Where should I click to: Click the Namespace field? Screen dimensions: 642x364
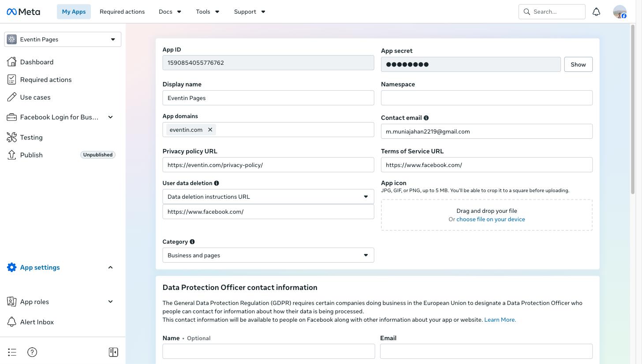coord(487,98)
